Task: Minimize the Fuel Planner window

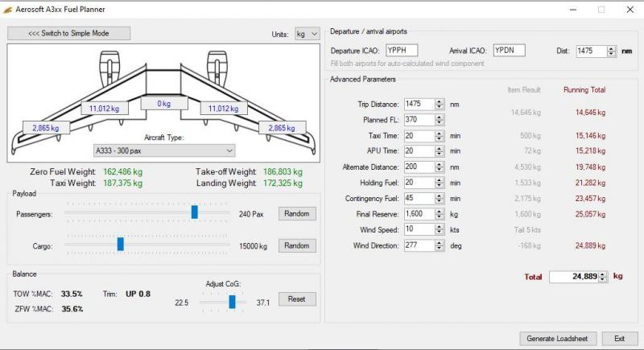Action: coord(573,10)
